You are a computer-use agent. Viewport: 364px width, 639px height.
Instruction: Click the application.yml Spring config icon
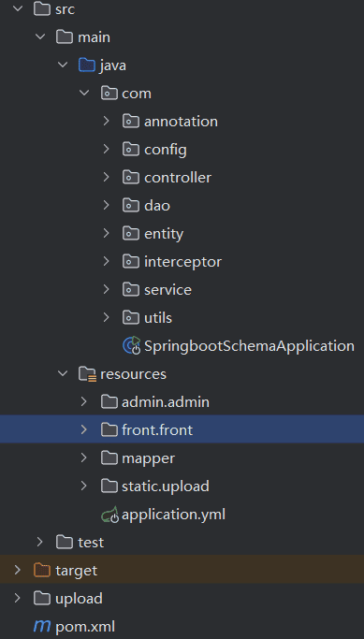[x=109, y=515]
